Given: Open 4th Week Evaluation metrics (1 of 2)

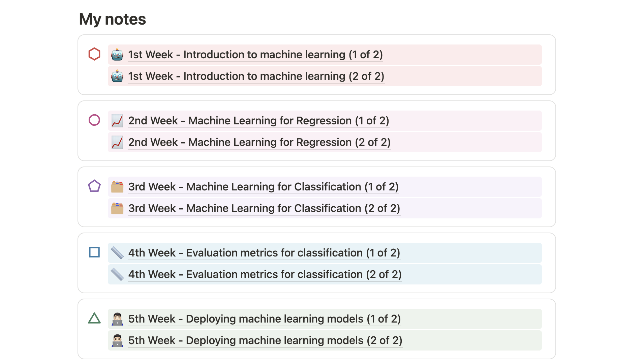Looking at the screenshot, I should coord(264,253).
